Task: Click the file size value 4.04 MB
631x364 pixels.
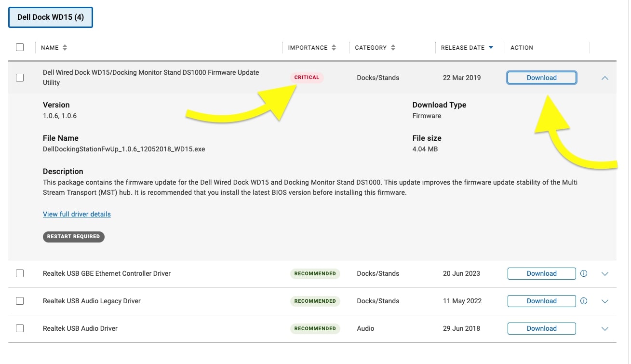Action: (x=425, y=149)
